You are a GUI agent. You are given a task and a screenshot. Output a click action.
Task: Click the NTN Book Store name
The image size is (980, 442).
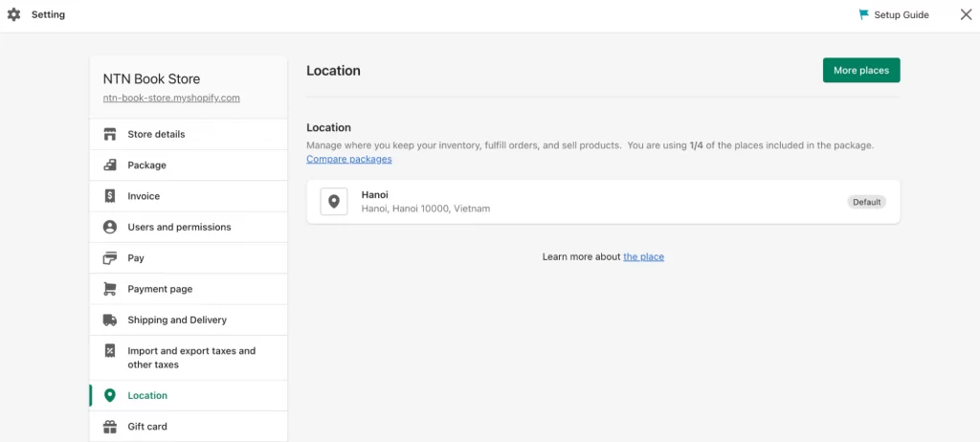click(151, 79)
